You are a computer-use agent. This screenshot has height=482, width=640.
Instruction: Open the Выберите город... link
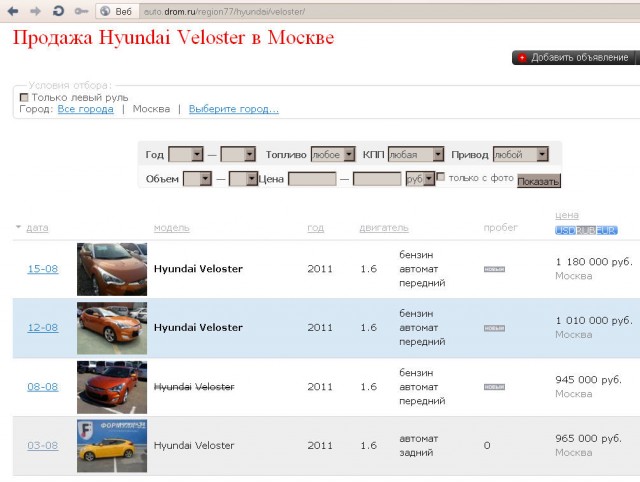(x=233, y=109)
